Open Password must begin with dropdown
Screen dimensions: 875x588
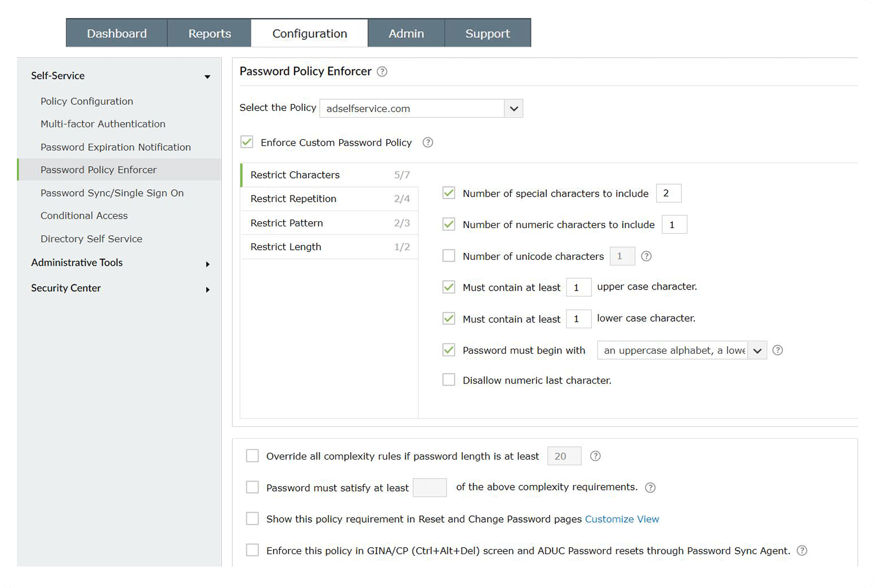pyautogui.click(x=682, y=350)
